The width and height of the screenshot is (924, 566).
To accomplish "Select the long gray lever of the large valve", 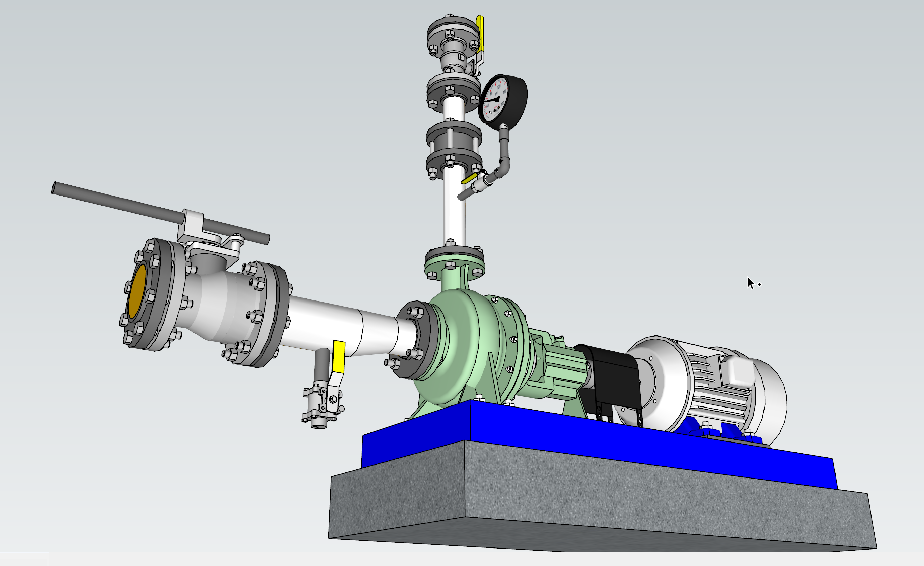I will point(160,213).
